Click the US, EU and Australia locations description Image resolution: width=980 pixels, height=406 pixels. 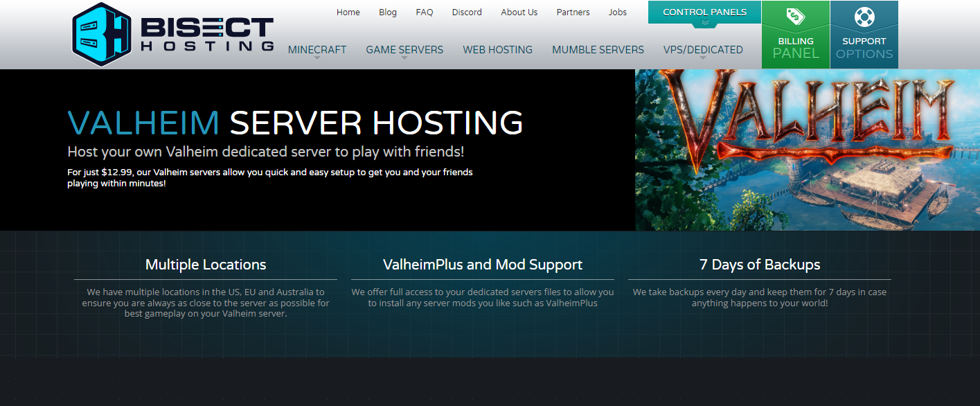pyautogui.click(x=206, y=303)
